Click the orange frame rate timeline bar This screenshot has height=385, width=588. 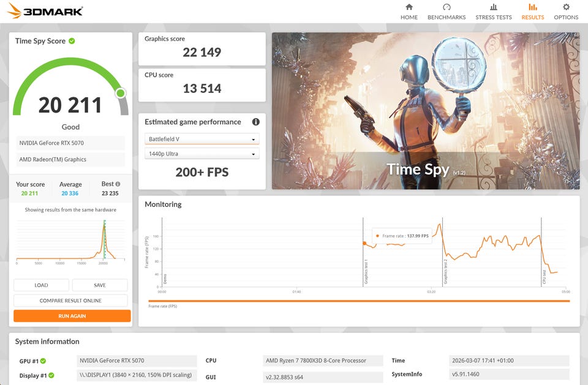click(x=359, y=301)
